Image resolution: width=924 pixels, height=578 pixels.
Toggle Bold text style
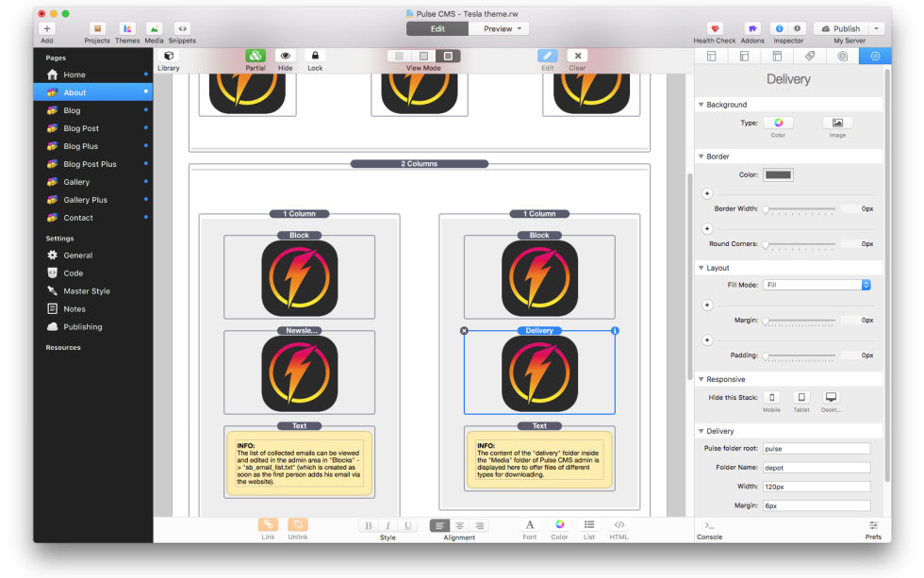[x=369, y=525]
